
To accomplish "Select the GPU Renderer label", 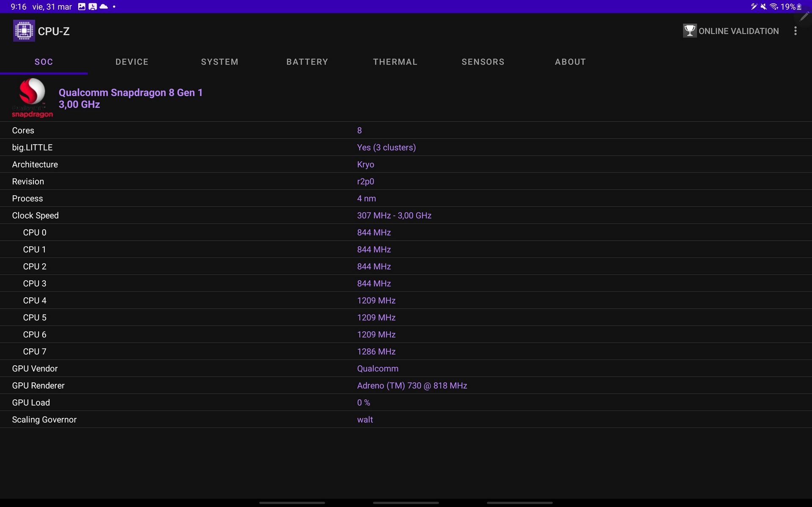I will 38,386.
